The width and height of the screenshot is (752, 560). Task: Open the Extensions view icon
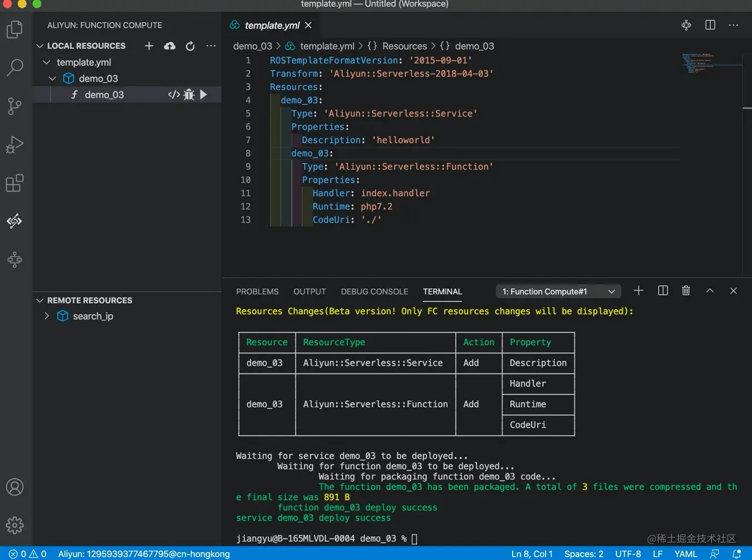[x=14, y=183]
